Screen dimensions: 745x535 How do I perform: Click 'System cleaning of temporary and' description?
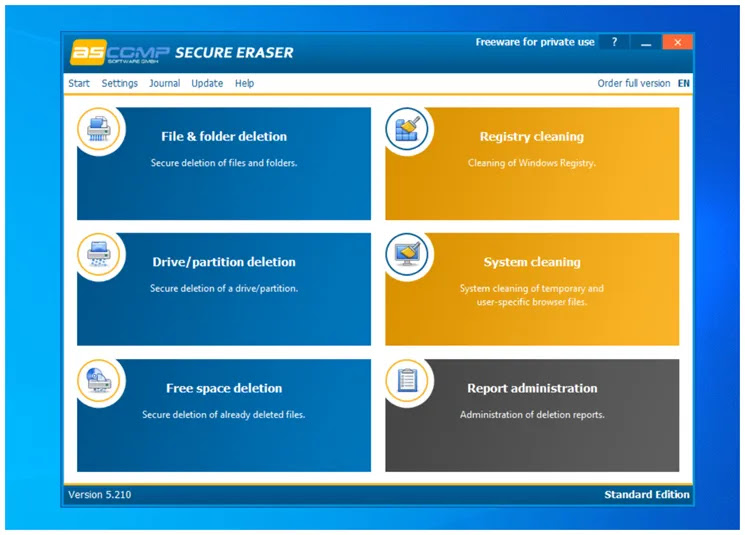point(532,288)
